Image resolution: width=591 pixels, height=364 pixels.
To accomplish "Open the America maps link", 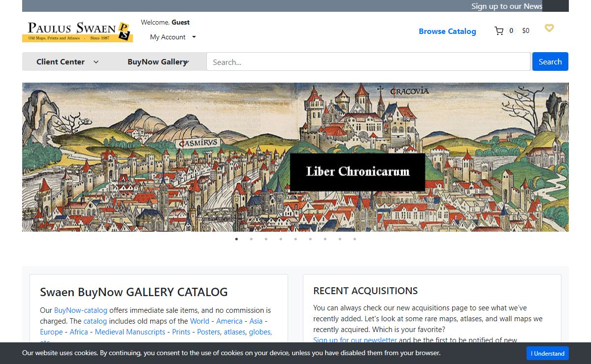I will click(230, 321).
